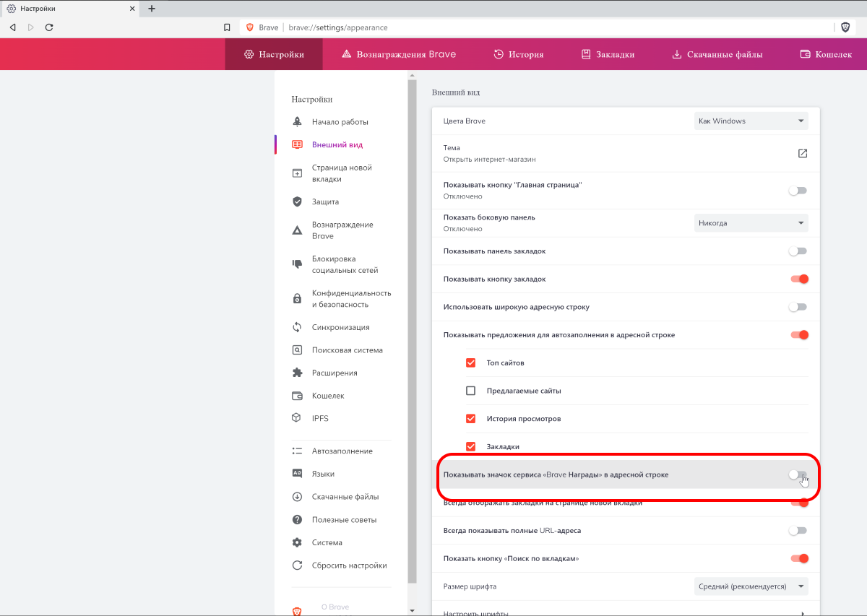Toggle Всегда показывать полные URL-адреса switch
The height and width of the screenshot is (616, 867).
coord(798,530)
